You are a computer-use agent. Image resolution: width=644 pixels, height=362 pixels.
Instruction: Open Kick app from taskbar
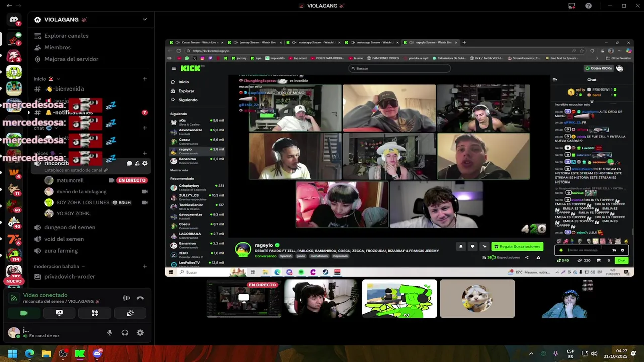pos(79,354)
